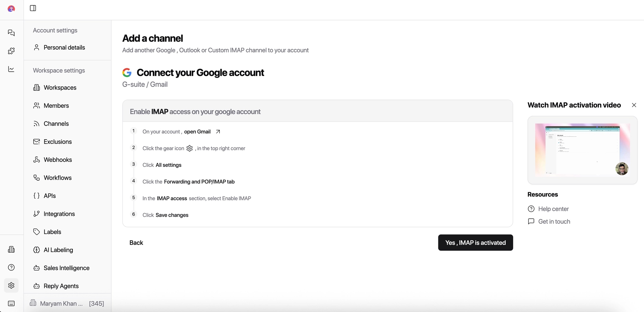Open Get in touch under Resources

tap(554, 221)
